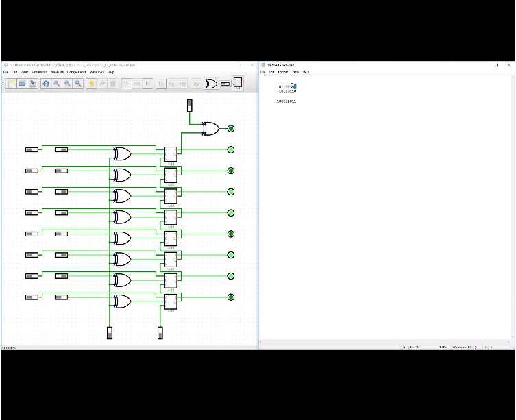Image resolution: width=516 pixels, height=420 pixels.
Task: Select the adder component icon in toolbar
Action: coord(238,84)
